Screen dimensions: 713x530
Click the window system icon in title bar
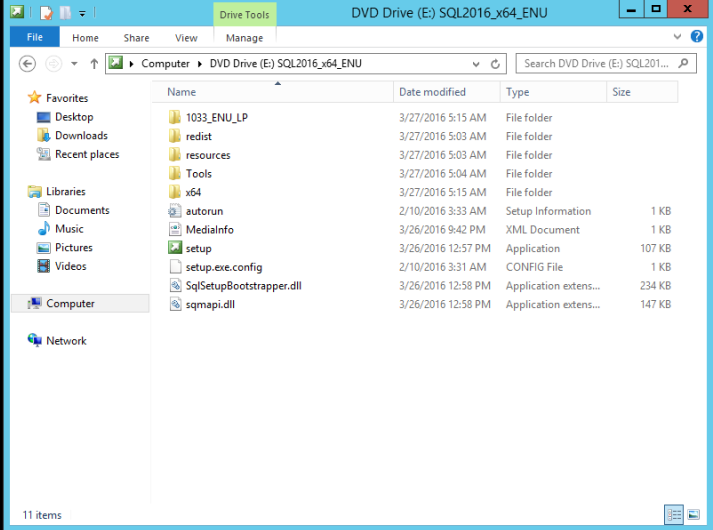coord(17,12)
